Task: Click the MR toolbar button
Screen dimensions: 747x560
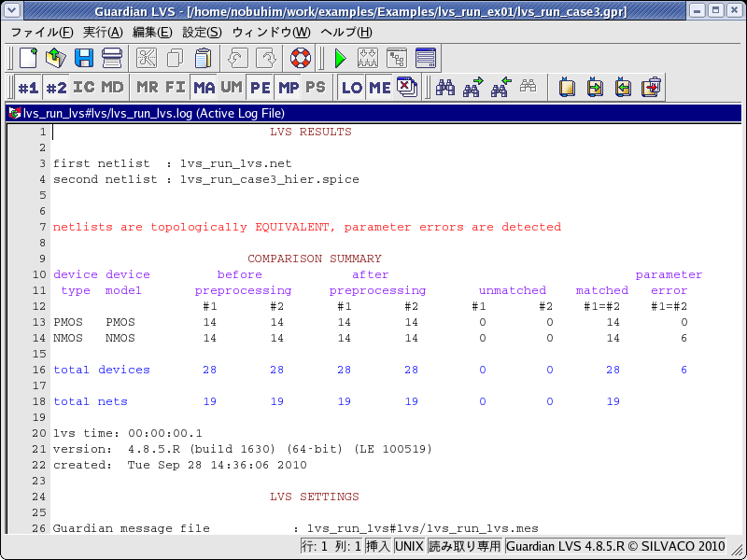Action: coord(148,87)
